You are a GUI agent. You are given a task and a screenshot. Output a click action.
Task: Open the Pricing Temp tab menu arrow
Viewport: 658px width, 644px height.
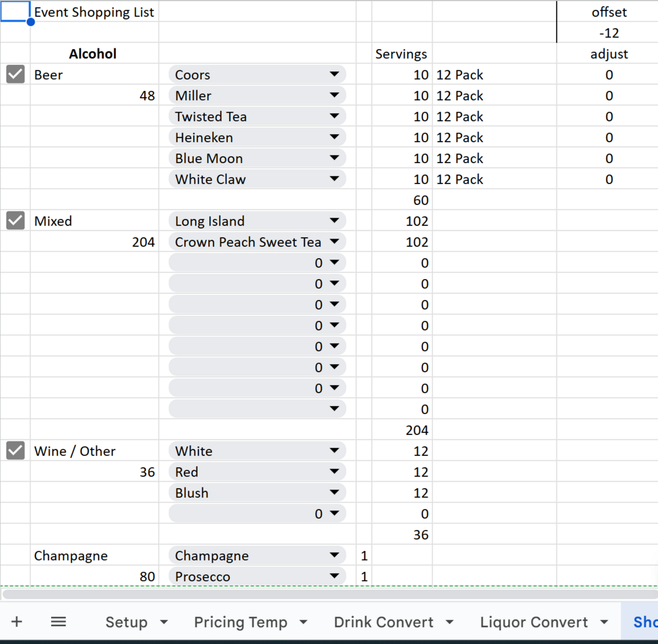click(x=304, y=622)
